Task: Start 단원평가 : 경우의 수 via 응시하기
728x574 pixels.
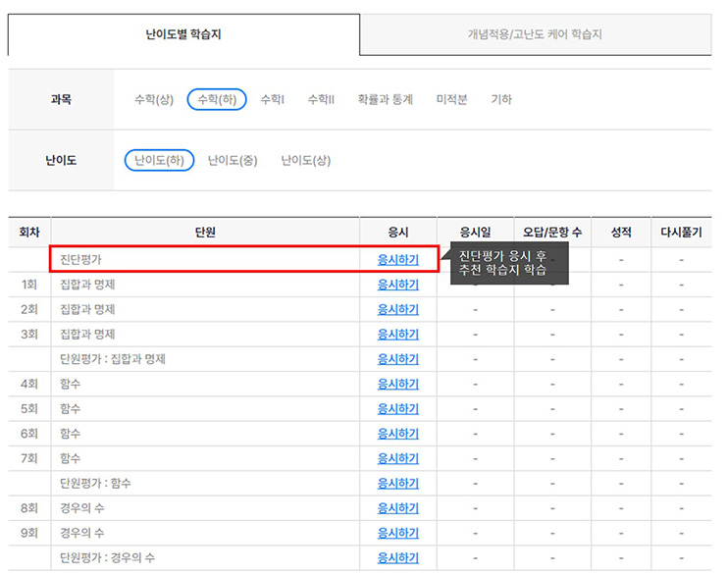Action: point(398,557)
